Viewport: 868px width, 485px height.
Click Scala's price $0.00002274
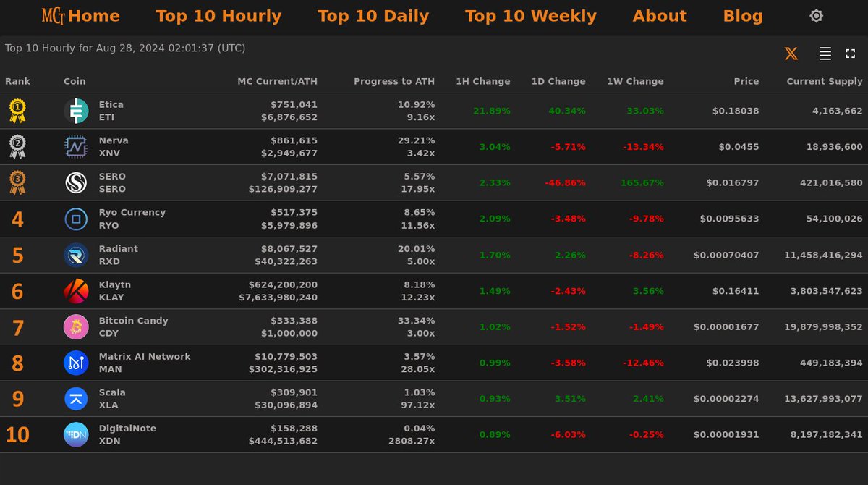point(726,399)
